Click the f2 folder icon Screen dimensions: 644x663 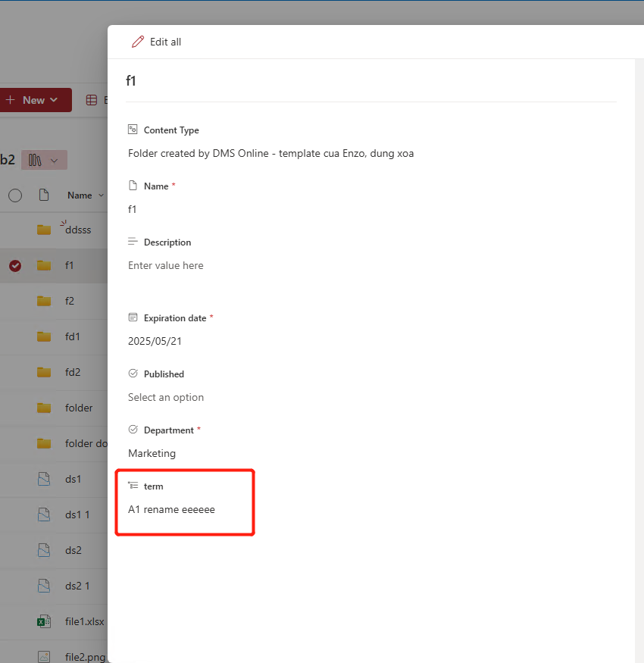point(43,301)
